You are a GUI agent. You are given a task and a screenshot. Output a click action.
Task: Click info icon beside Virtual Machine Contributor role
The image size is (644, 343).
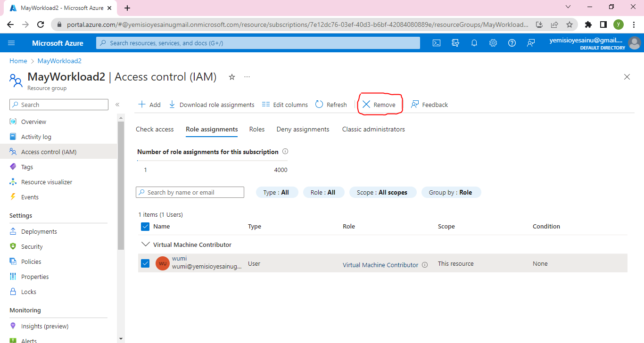tap(425, 265)
